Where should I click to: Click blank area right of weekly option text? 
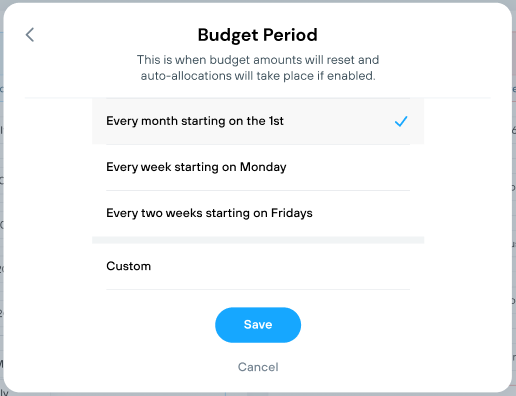pyautogui.click(x=350, y=167)
